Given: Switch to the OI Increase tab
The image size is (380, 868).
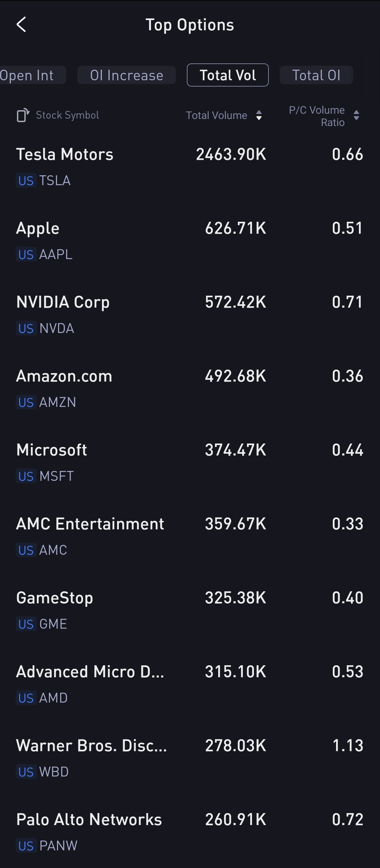Looking at the screenshot, I should tap(127, 75).
